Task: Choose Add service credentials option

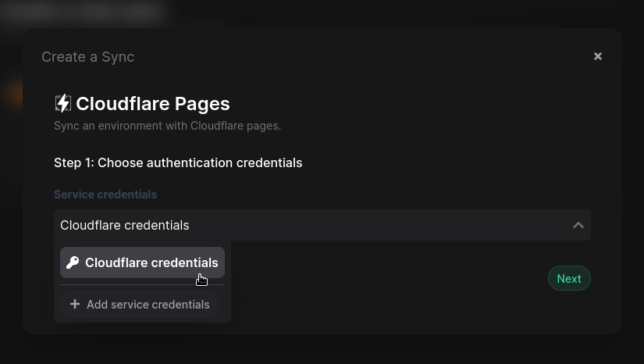Action: 148,304
